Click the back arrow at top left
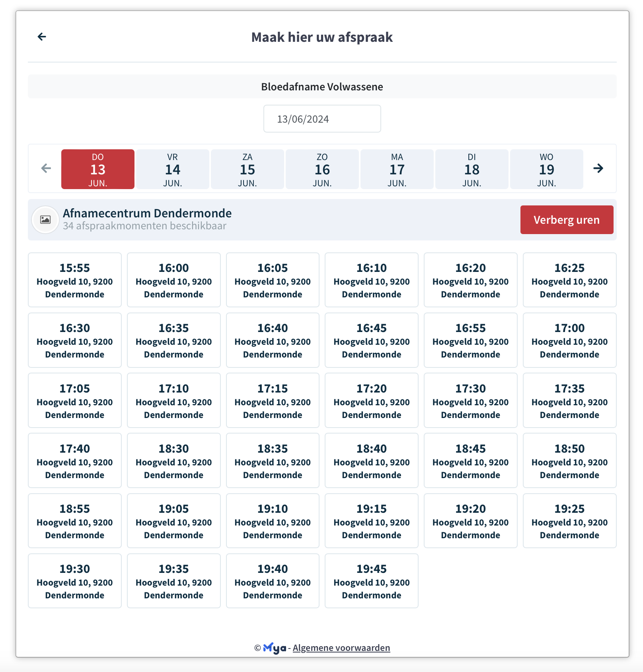643x672 pixels. point(42,37)
